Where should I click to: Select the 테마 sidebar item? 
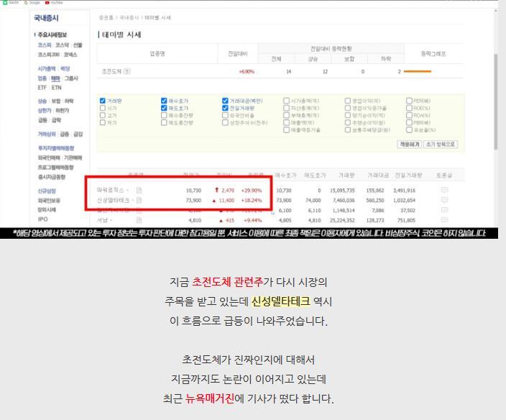point(55,78)
